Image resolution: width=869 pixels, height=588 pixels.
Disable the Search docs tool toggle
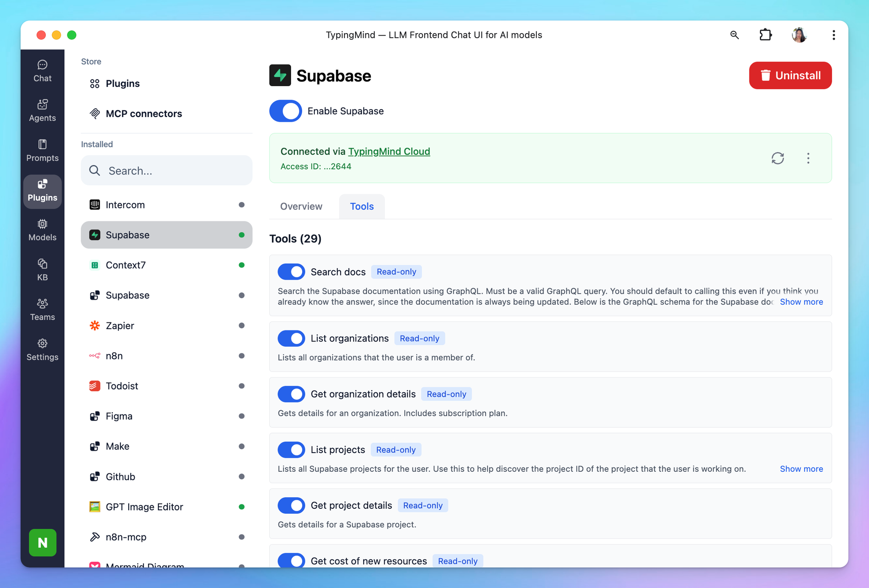pyautogui.click(x=292, y=272)
